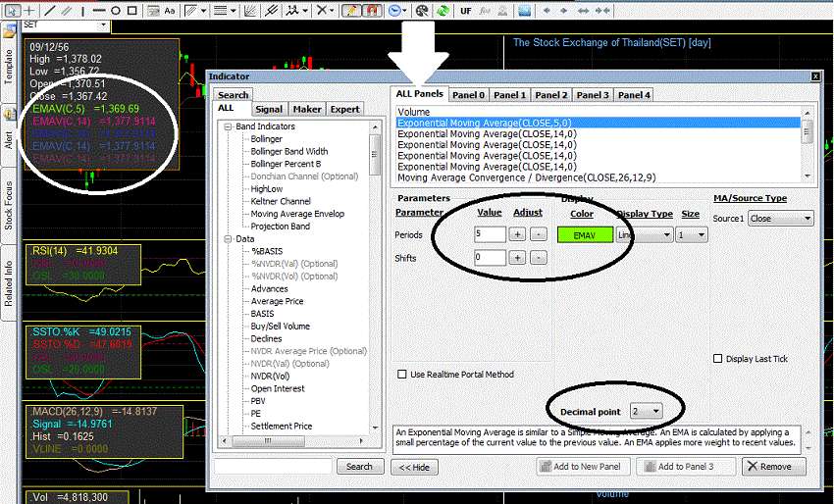Select the crosshair cursor tool

pos(29,10)
